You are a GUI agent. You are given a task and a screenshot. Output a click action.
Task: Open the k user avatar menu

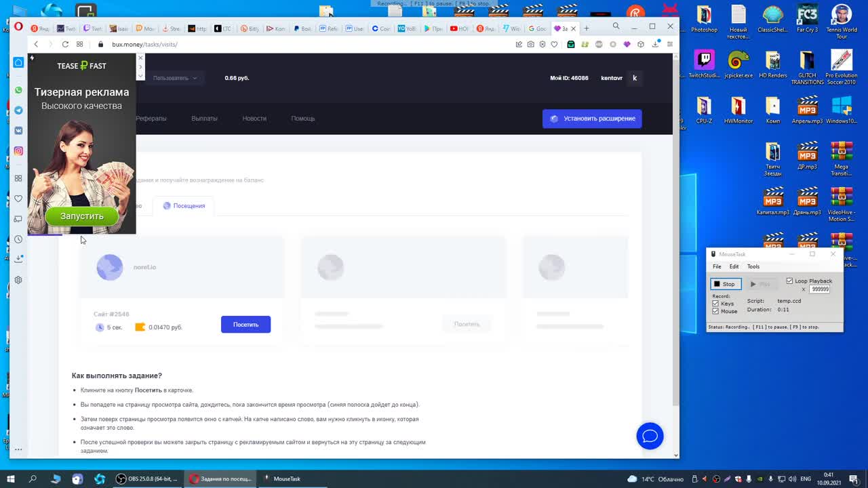[635, 78]
